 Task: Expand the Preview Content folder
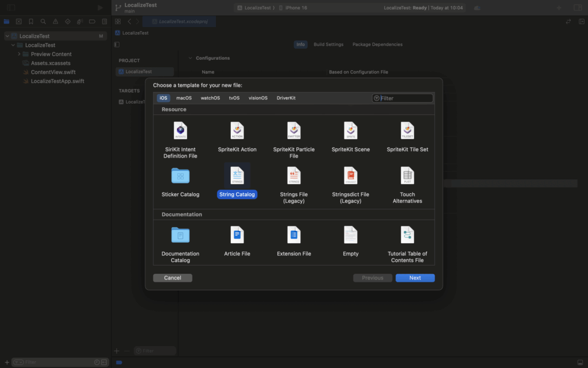tap(19, 54)
